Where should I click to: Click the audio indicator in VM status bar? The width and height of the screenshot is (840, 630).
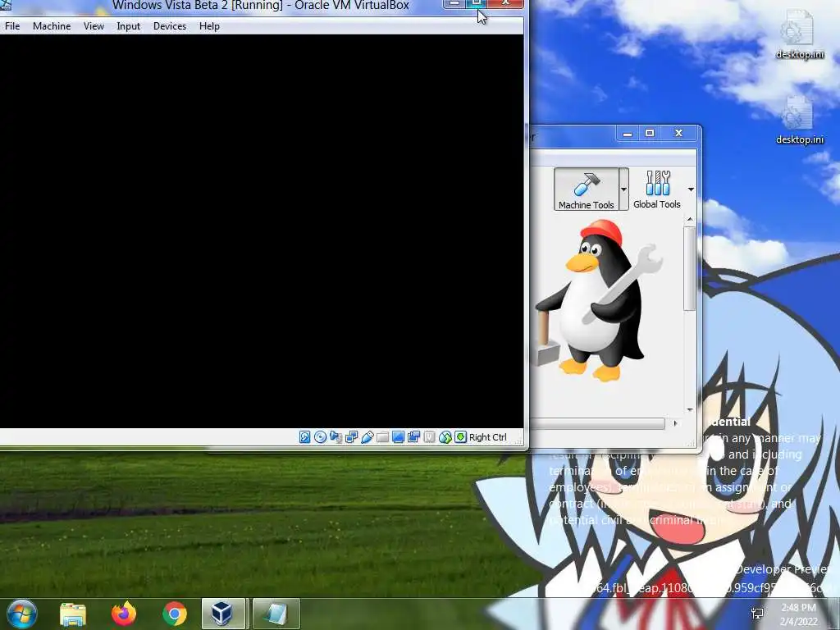(336, 437)
